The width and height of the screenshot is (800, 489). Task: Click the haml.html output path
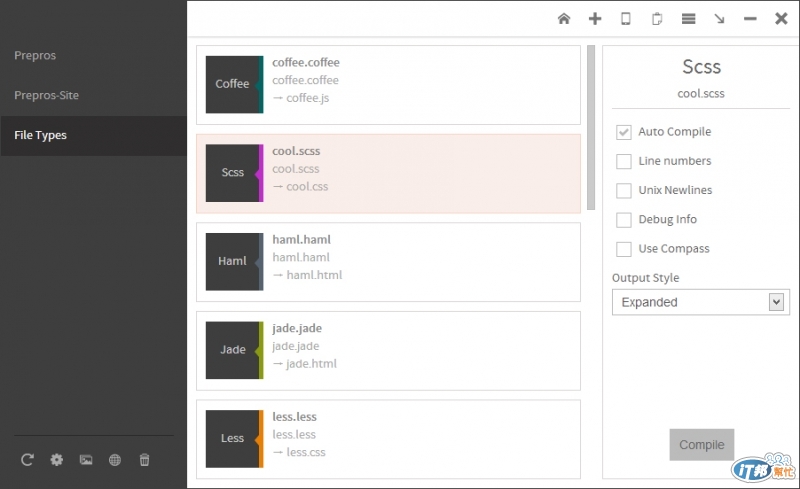[314, 275]
